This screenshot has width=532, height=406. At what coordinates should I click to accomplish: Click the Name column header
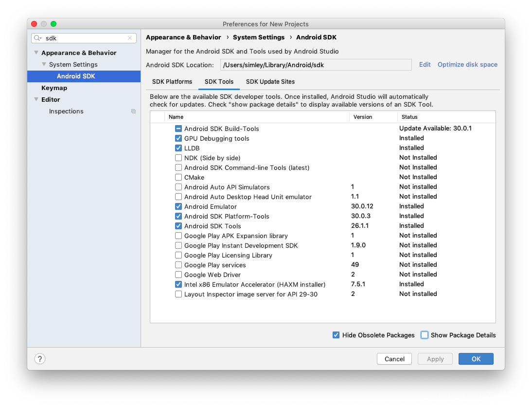coord(257,117)
